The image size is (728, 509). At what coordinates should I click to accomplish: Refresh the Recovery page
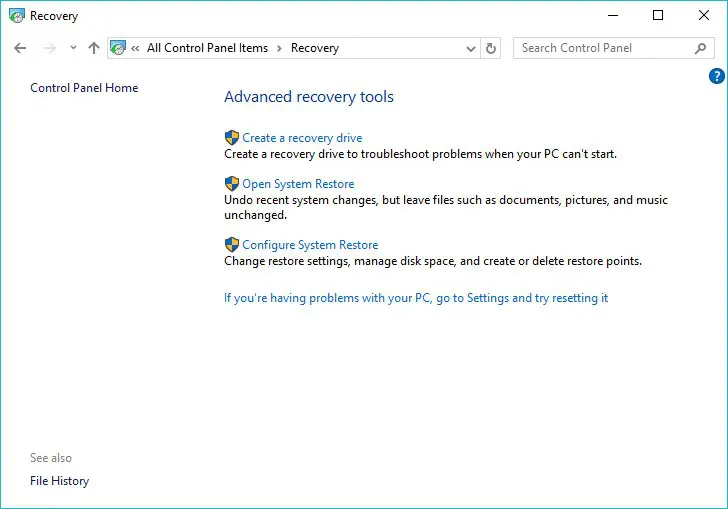coord(491,48)
